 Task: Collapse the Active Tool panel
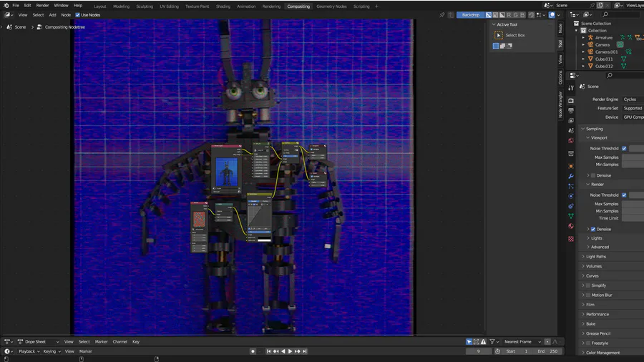(494, 24)
